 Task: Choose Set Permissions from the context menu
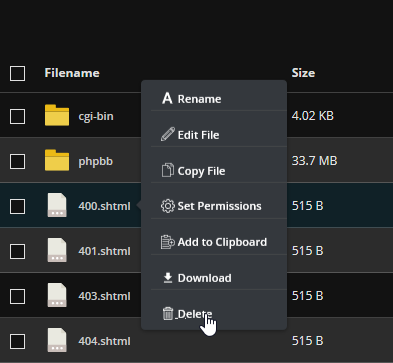click(x=219, y=206)
